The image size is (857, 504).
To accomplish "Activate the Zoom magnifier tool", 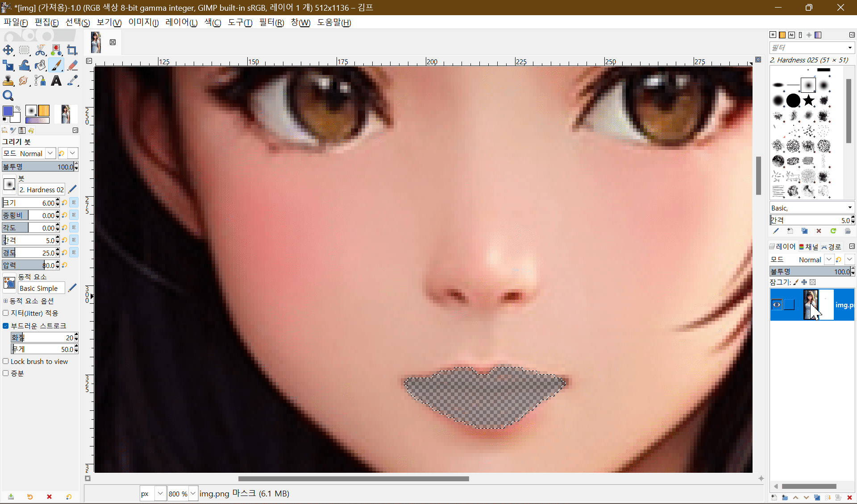I will coord(8,95).
